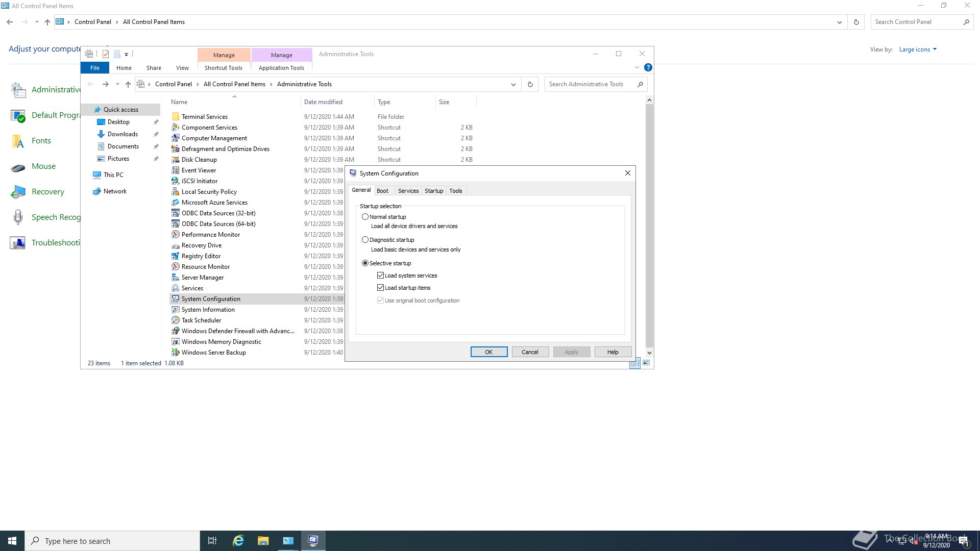Switch to the Services tab in System Configuration
This screenshot has width=980, height=551.
(x=408, y=191)
